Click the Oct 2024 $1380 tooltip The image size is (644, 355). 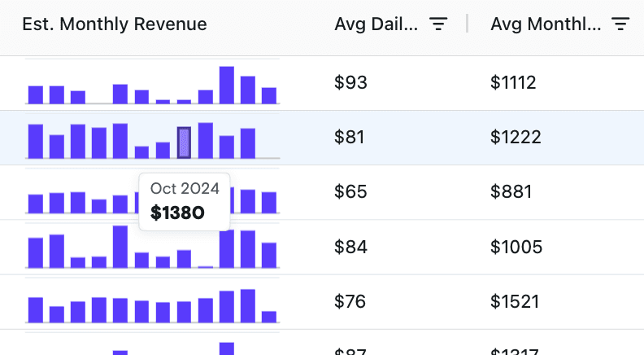pyautogui.click(x=185, y=200)
